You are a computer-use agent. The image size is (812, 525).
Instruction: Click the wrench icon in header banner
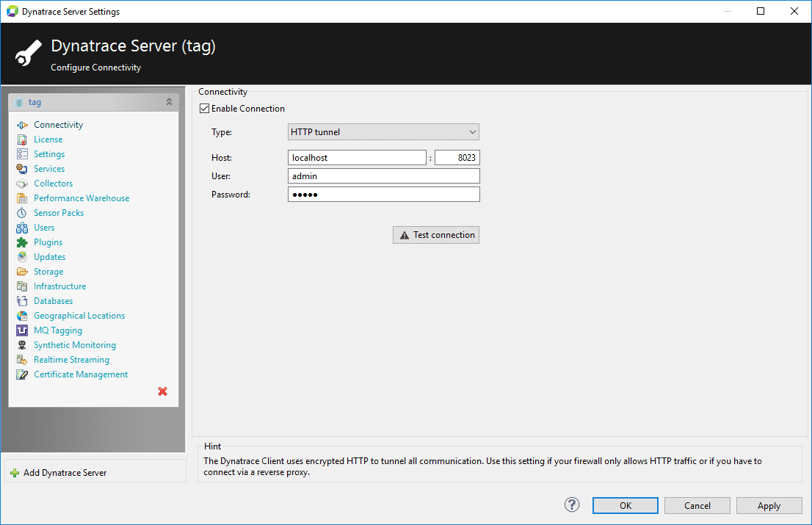pos(28,53)
